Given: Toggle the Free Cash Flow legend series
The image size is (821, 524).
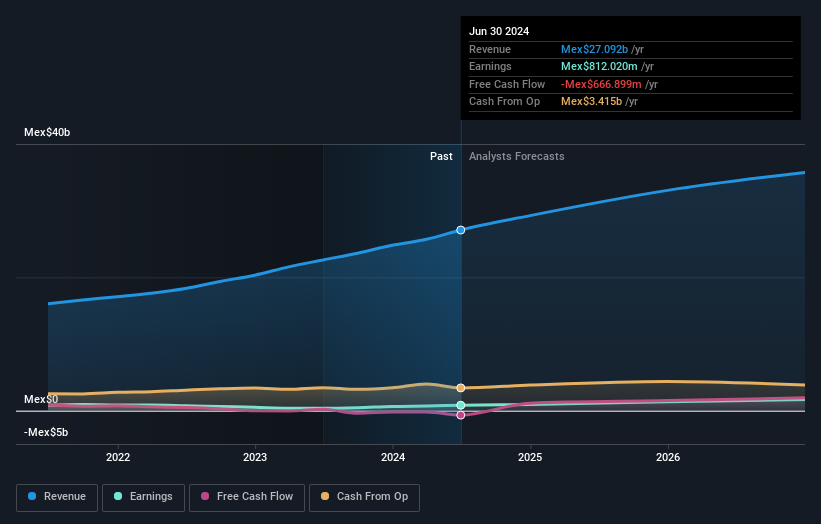Looking at the screenshot, I should click(247, 497).
